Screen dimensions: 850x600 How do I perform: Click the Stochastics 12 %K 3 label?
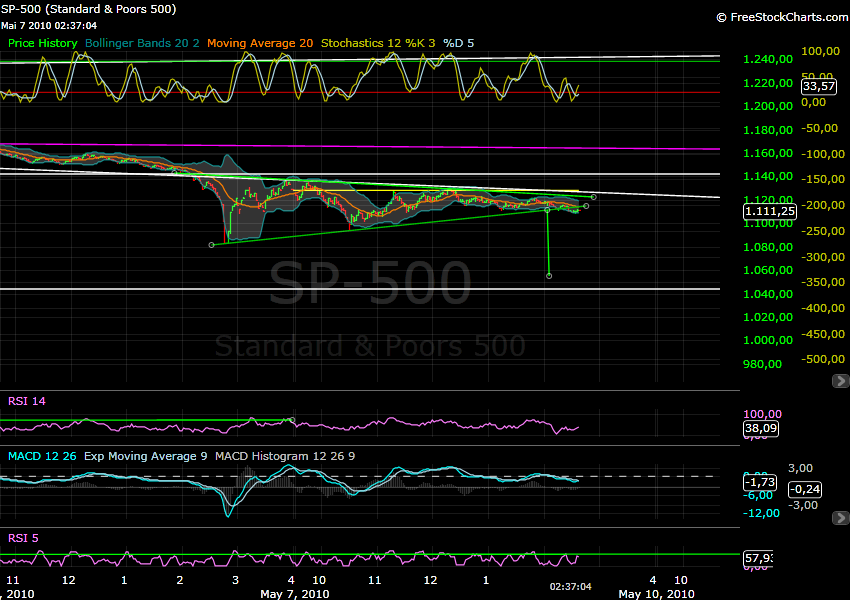(x=378, y=43)
